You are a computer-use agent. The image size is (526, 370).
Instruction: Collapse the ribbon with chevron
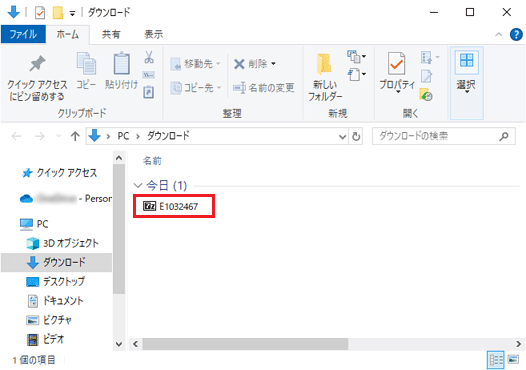coord(498,34)
